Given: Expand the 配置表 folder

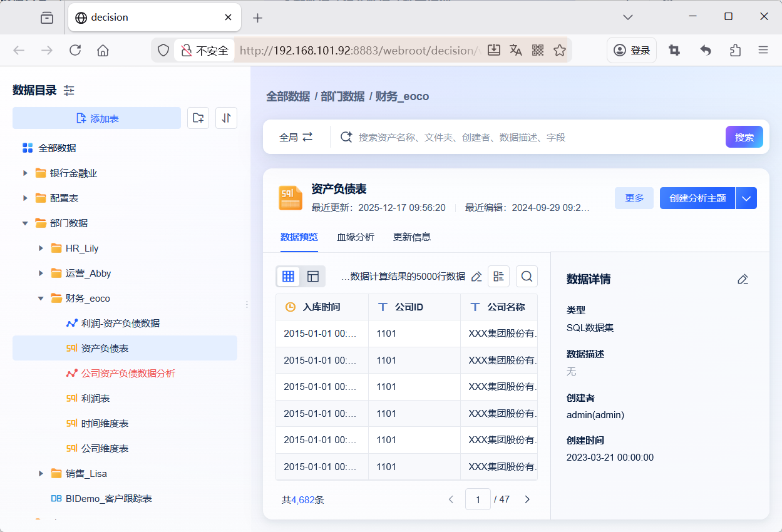Looking at the screenshot, I should (x=26, y=198).
